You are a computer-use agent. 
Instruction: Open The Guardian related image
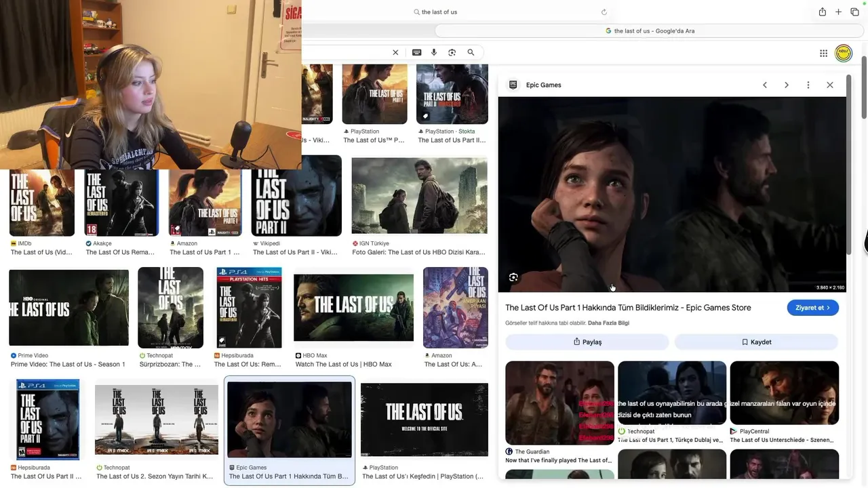coord(559,403)
